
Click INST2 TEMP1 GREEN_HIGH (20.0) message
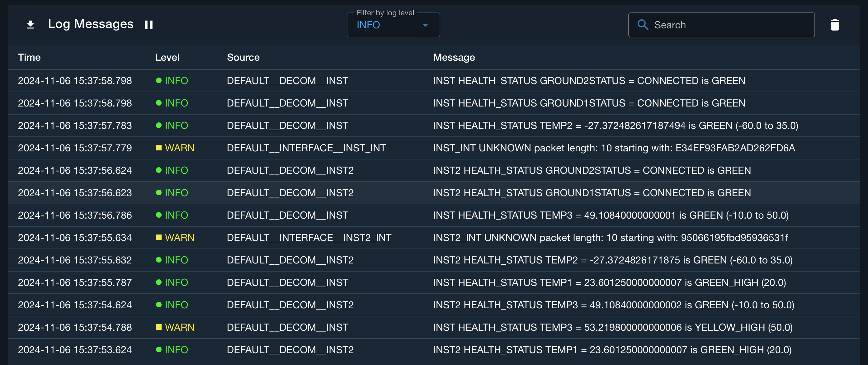612,349
